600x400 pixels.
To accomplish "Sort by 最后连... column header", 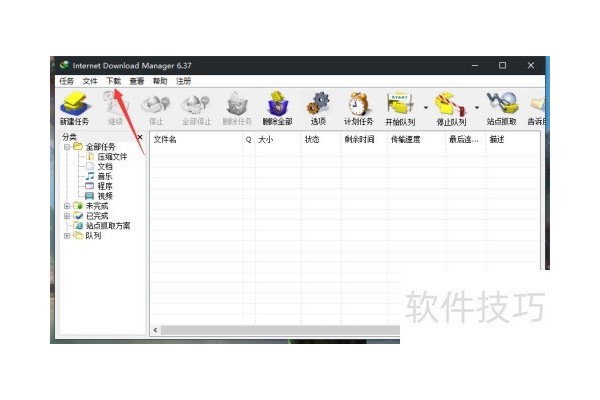I will tap(466, 139).
